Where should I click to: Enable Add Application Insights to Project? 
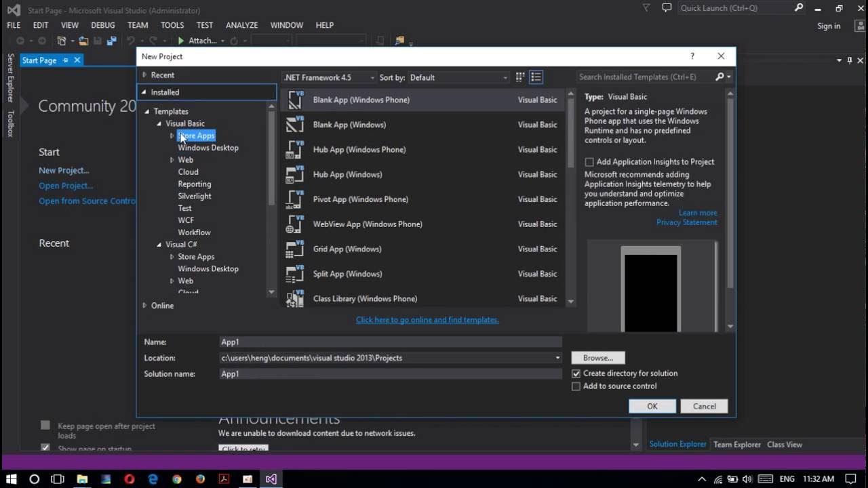(x=589, y=162)
